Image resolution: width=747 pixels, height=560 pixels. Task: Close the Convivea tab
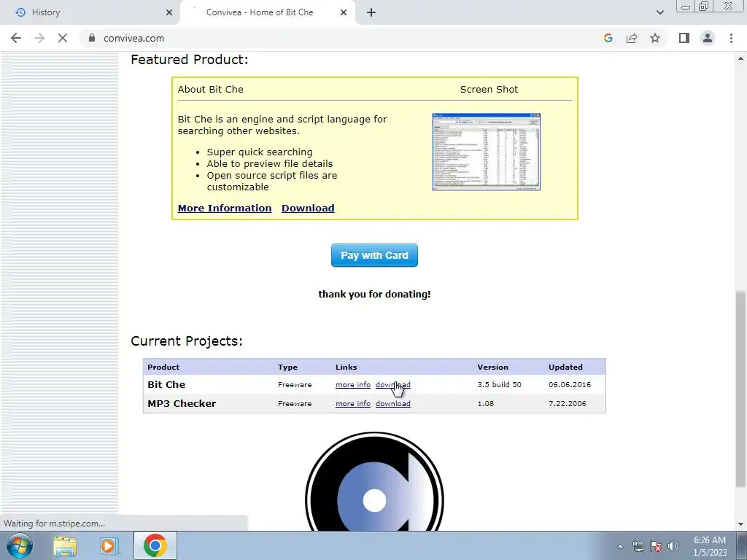click(343, 12)
